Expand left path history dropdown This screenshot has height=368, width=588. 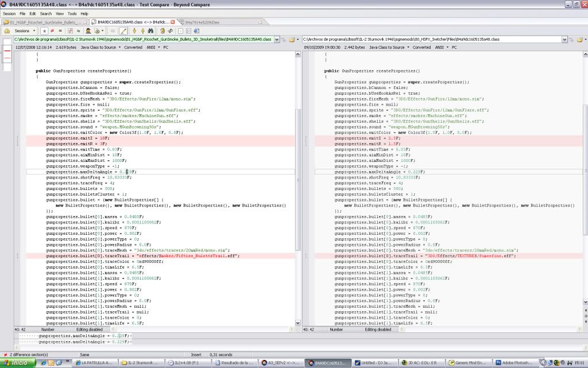277,40
